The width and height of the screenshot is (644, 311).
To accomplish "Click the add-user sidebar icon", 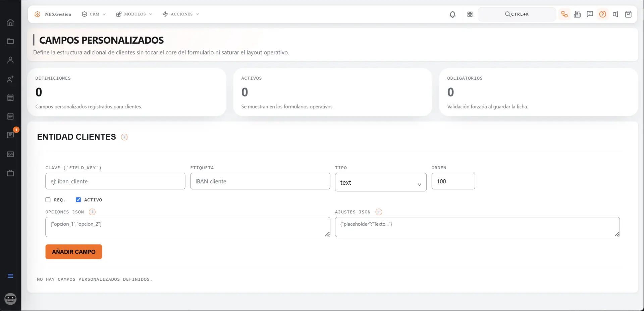I will [x=10, y=79].
